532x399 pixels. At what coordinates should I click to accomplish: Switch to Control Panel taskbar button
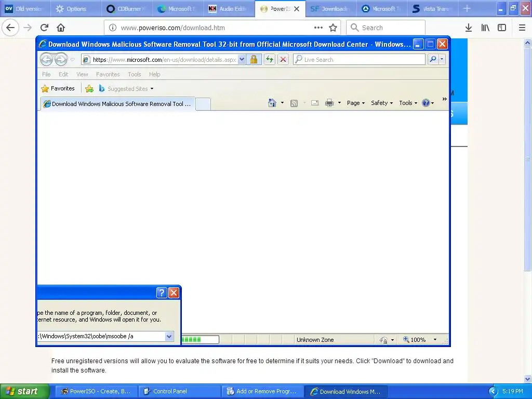point(179,391)
